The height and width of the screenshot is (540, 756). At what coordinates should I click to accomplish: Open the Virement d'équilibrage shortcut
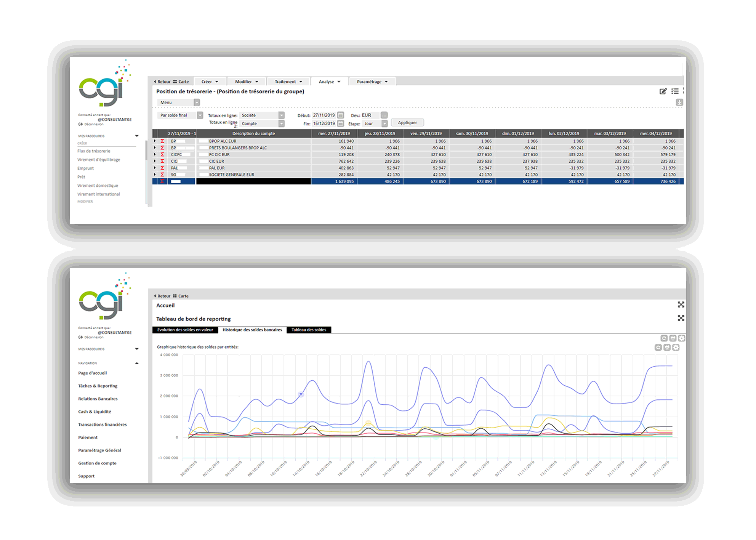(99, 160)
